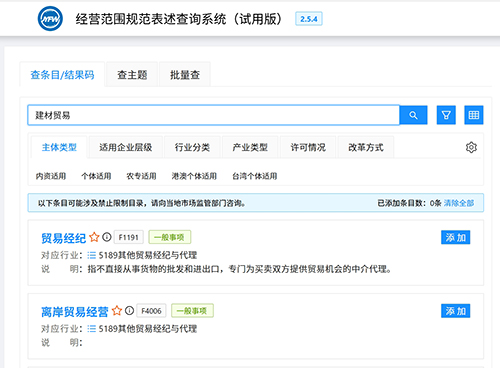Toggle the 个体适用 filter option
Image resolution: width=500 pixels, height=368 pixels.
(96, 176)
